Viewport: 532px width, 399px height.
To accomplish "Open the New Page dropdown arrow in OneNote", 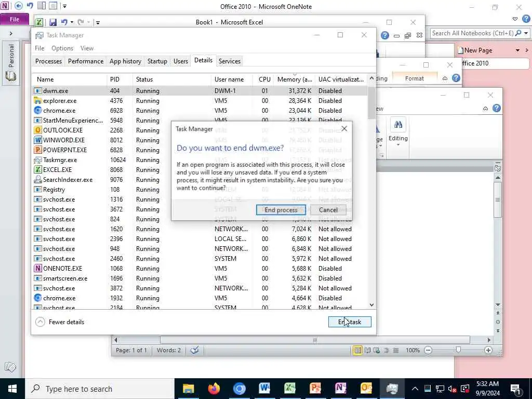I will pyautogui.click(x=517, y=50).
